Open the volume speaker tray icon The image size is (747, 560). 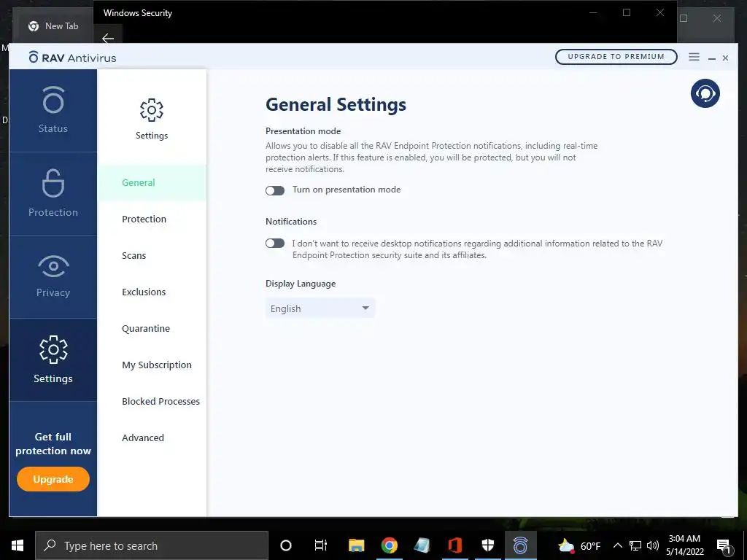tap(653, 545)
